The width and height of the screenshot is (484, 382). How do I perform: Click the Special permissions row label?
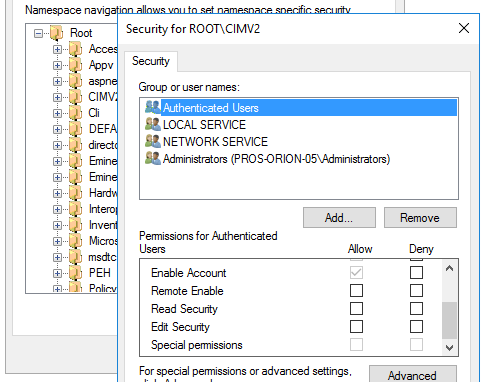coord(197,345)
